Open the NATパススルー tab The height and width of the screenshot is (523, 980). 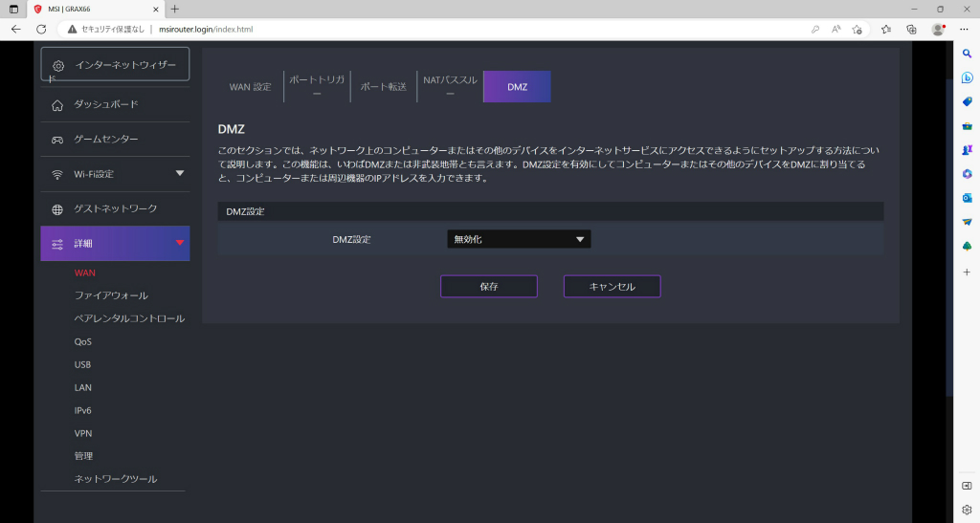tap(450, 87)
